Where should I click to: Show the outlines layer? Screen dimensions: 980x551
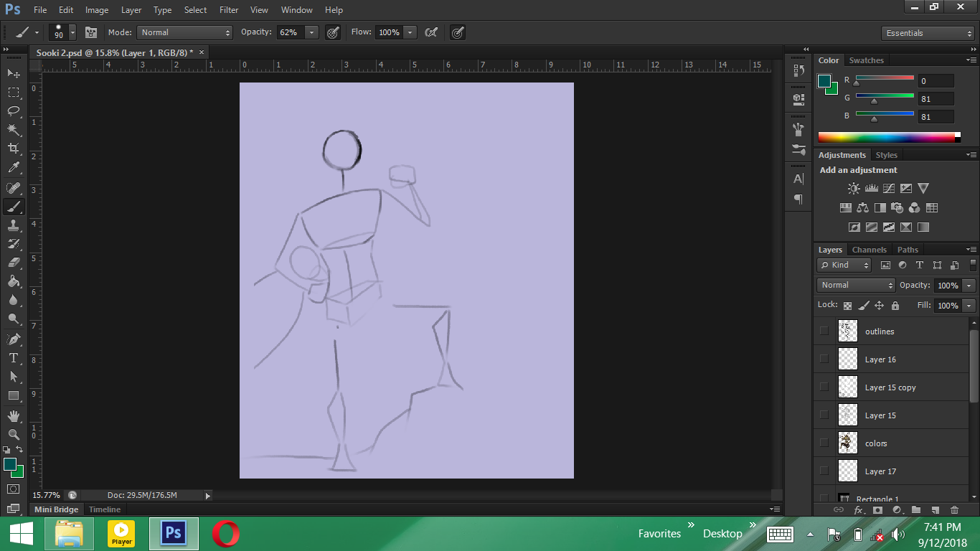tap(824, 331)
